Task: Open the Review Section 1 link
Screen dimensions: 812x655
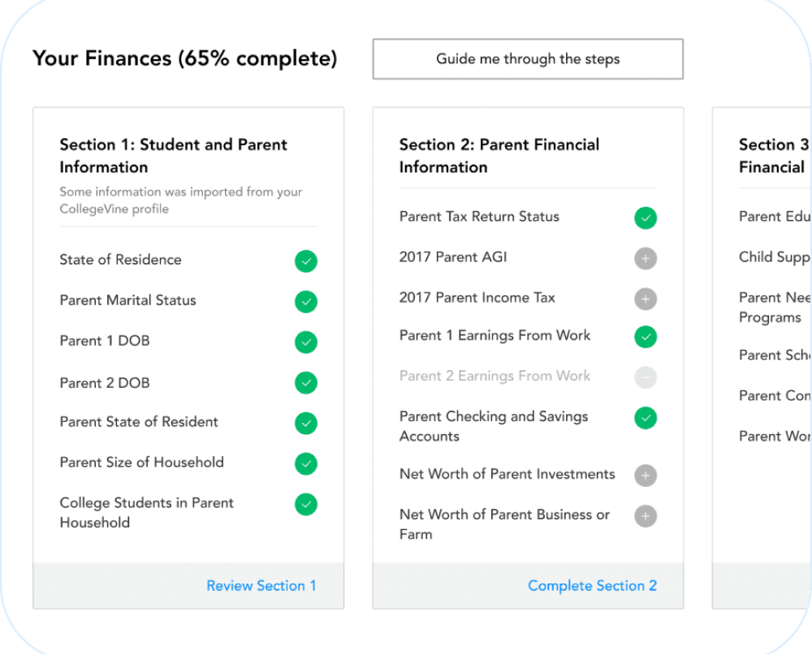Action: [x=261, y=586]
